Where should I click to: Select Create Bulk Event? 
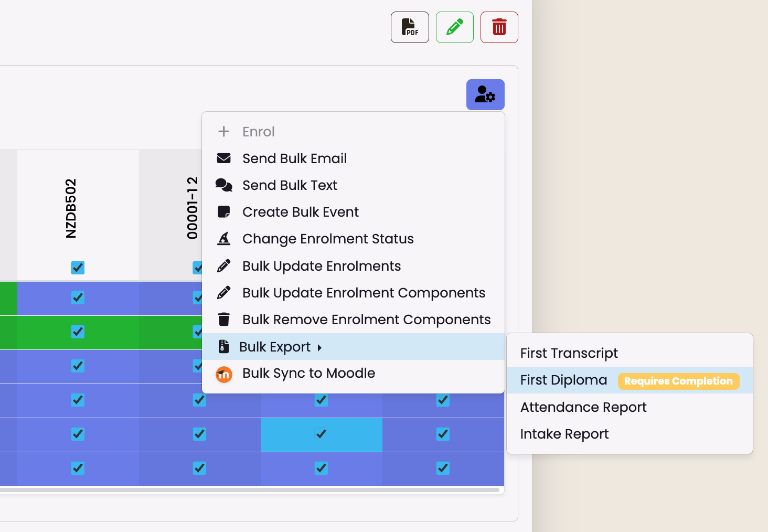(x=353, y=211)
